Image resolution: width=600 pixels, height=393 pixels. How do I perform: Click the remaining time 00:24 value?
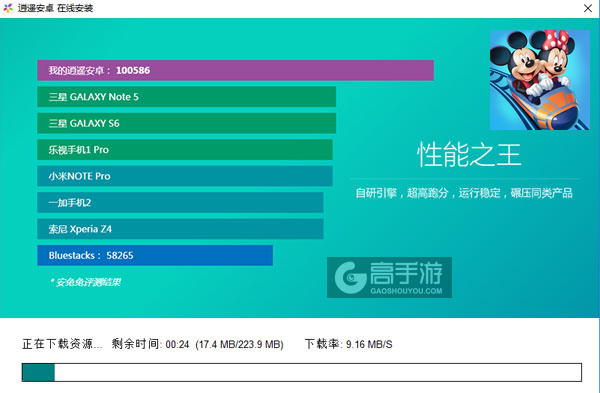click(178, 344)
